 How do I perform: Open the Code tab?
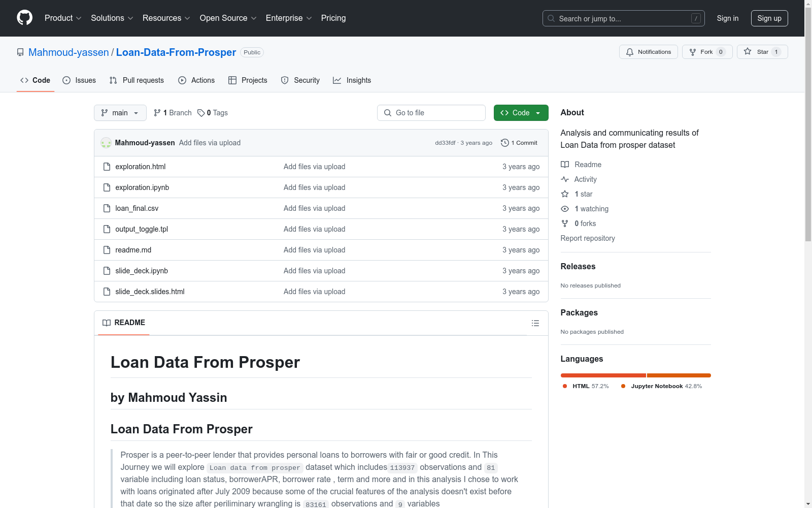coord(36,80)
